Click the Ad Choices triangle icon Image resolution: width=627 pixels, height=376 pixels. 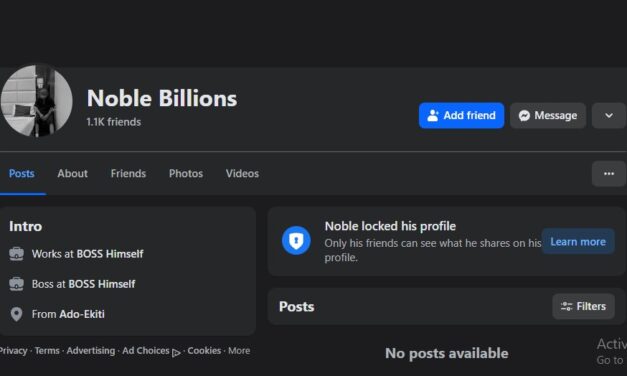pyautogui.click(x=176, y=353)
